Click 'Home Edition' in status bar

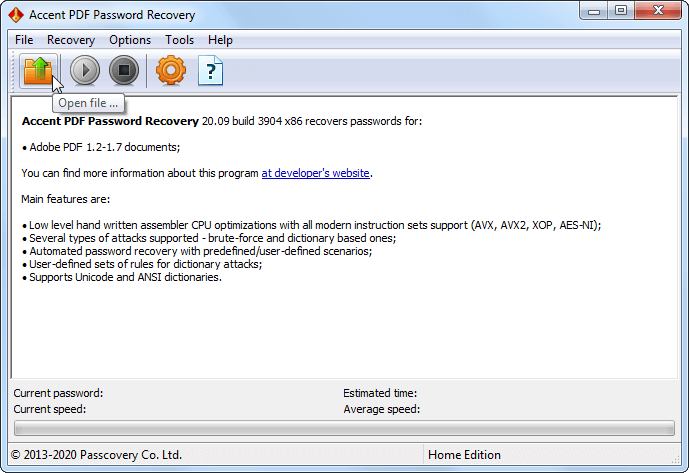point(464,455)
